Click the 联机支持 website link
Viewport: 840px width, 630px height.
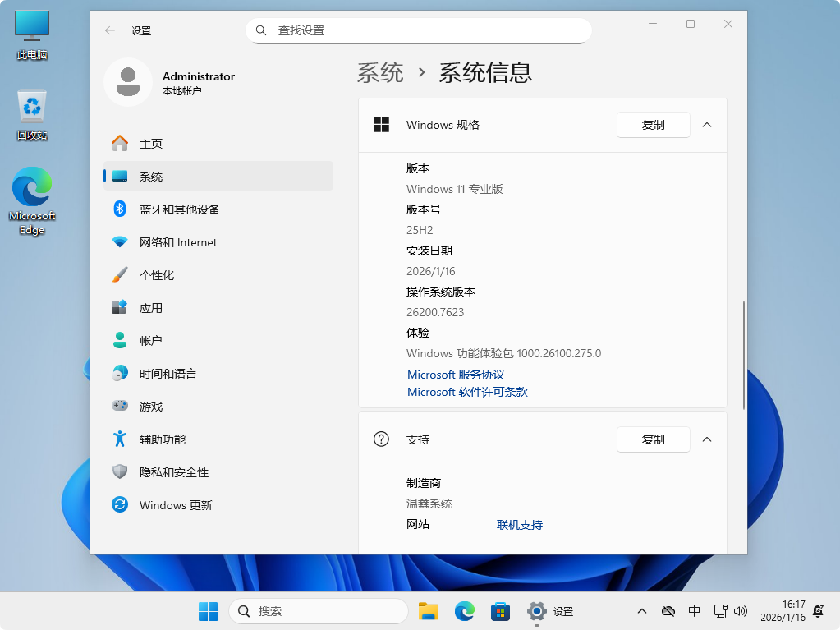(x=519, y=525)
